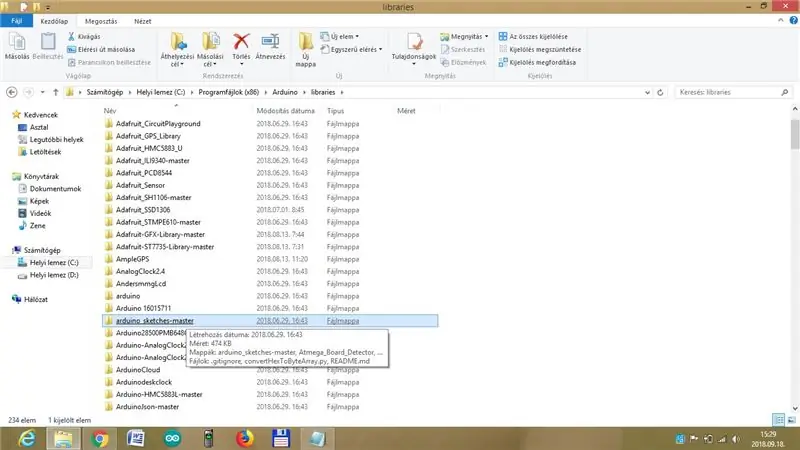The width and height of the screenshot is (800, 450).
Task: Open Arduino IDE taskbar icon
Action: [x=172, y=438]
